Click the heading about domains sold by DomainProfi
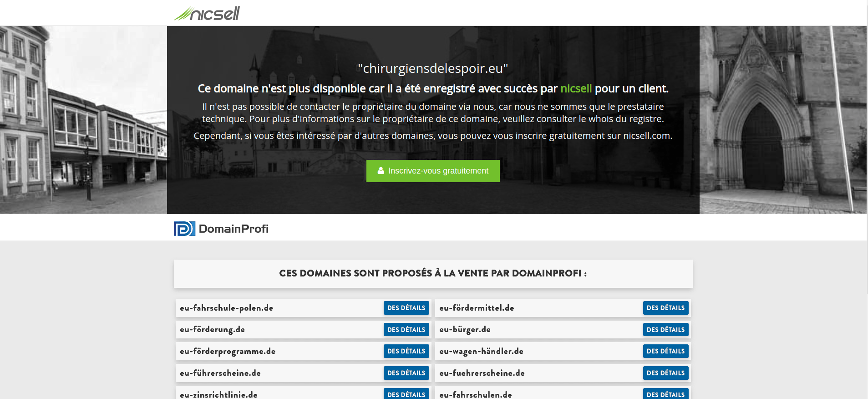This screenshot has height=399, width=868. tap(433, 273)
